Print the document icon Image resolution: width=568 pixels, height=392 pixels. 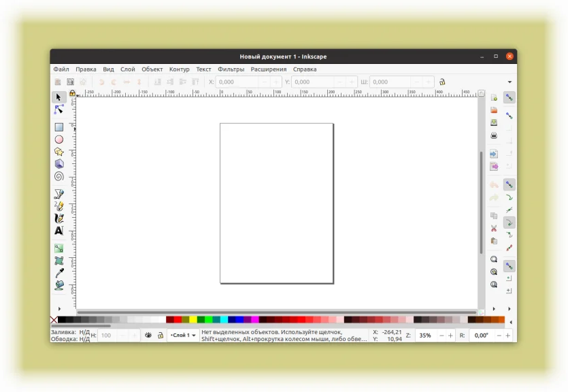494,135
